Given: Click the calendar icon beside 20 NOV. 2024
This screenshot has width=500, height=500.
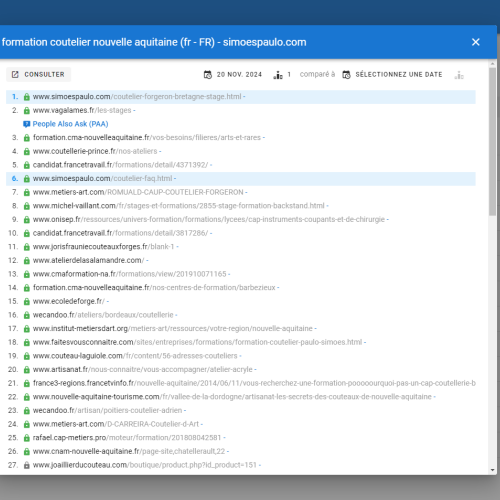Looking at the screenshot, I should pos(208,75).
